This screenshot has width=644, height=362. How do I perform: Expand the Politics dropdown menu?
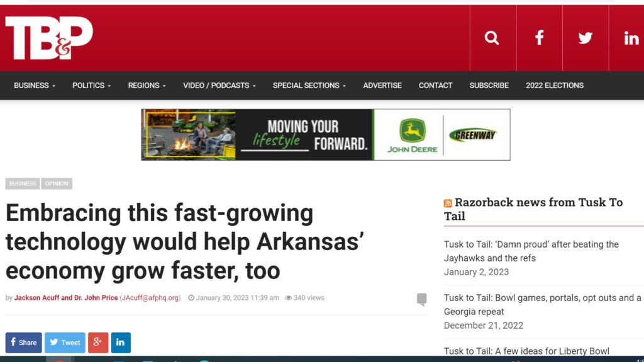tap(92, 85)
